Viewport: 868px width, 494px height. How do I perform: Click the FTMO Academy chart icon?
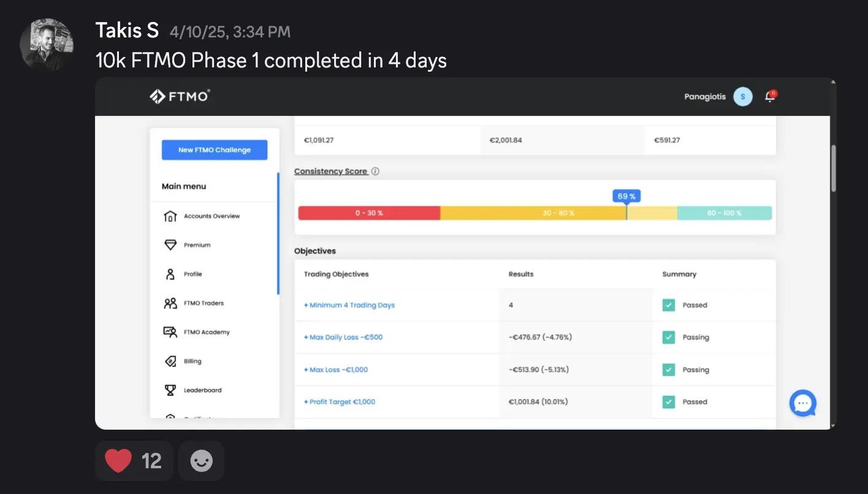click(170, 332)
